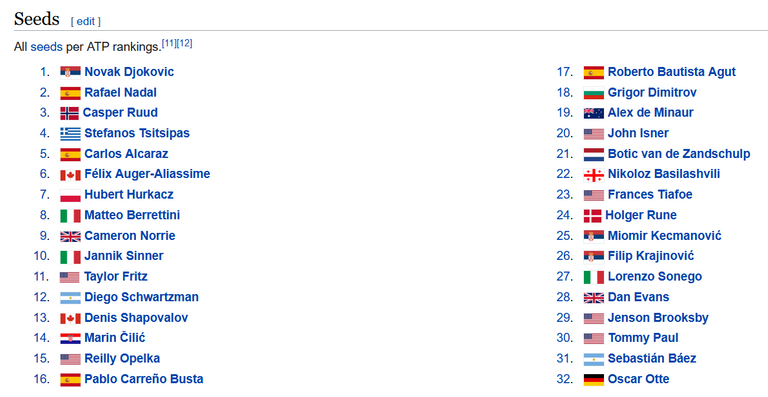This screenshot has height=397, width=768.
Task: Click the Danish flag beside Holger Rune
Action: (593, 216)
